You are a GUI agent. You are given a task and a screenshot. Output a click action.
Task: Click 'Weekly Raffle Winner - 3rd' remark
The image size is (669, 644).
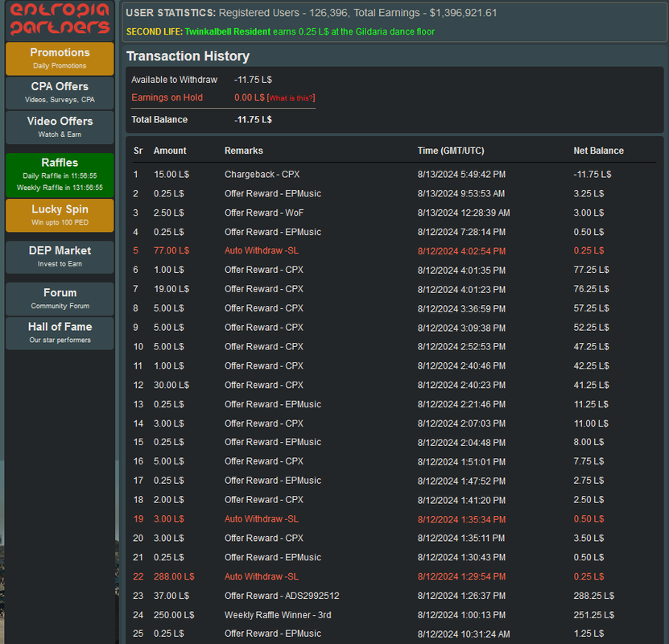pyautogui.click(x=278, y=615)
